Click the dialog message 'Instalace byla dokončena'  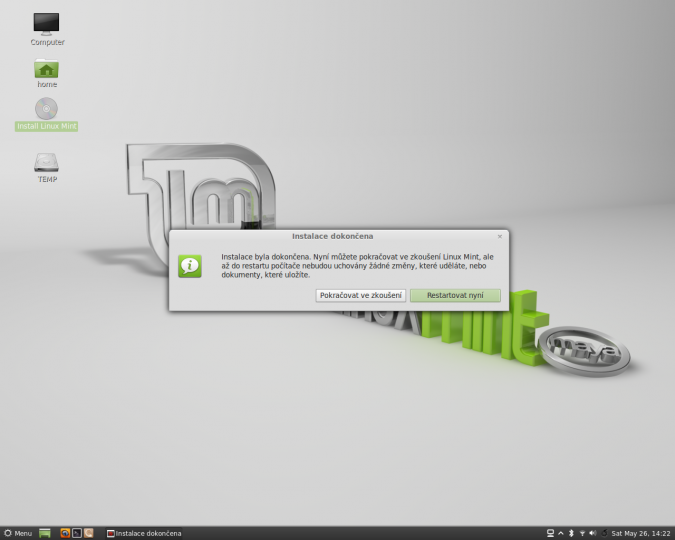click(265, 257)
